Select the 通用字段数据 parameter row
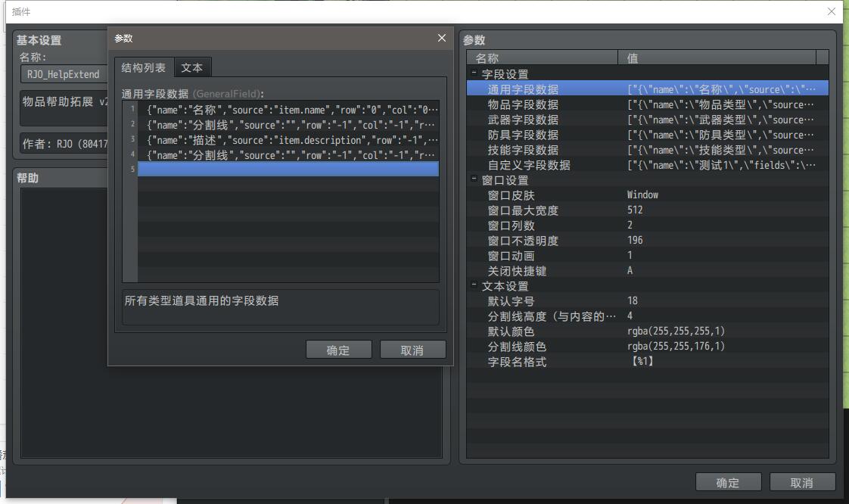This screenshot has height=504, width=849. pyautogui.click(x=648, y=89)
